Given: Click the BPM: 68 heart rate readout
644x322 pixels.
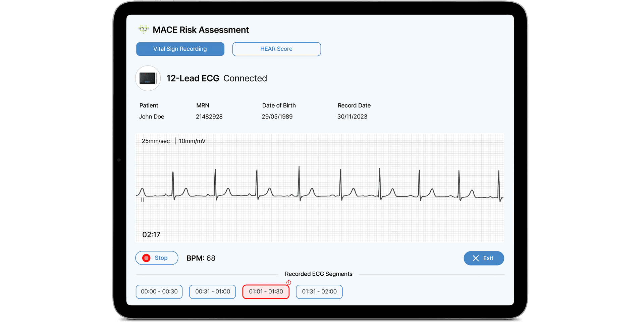Looking at the screenshot, I should pyautogui.click(x=201, y=258).
